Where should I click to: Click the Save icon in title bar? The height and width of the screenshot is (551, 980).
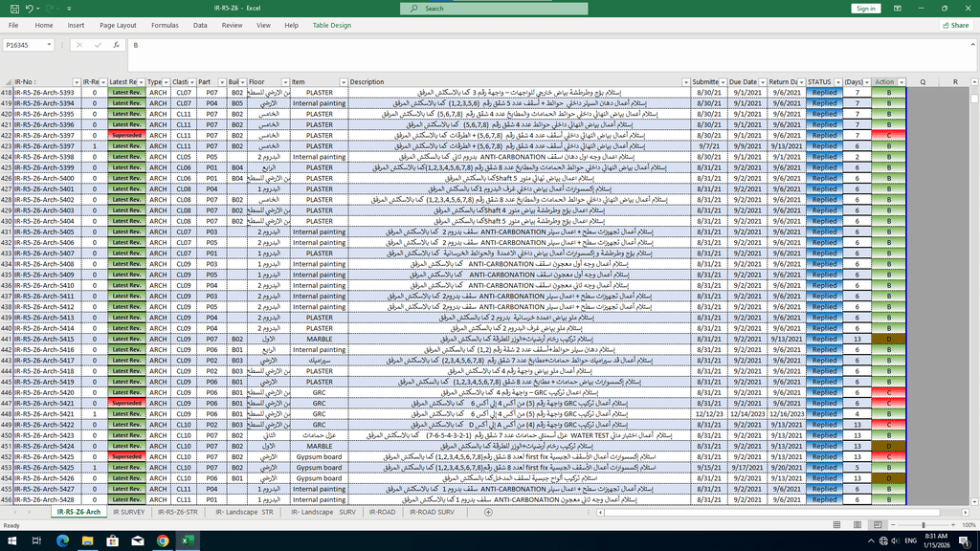tap(12, 9)
